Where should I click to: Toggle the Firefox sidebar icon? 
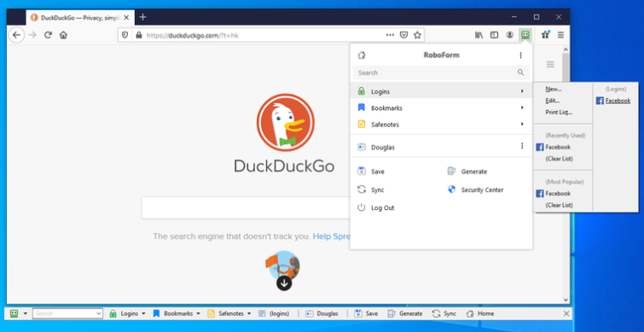495,35
